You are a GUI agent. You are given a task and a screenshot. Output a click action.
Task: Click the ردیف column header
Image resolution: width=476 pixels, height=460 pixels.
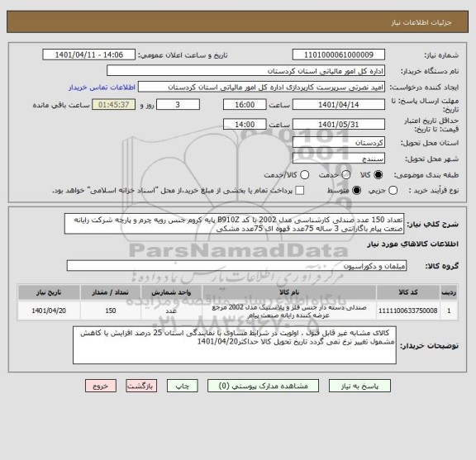pyautogui.click(x=449, y=292)
